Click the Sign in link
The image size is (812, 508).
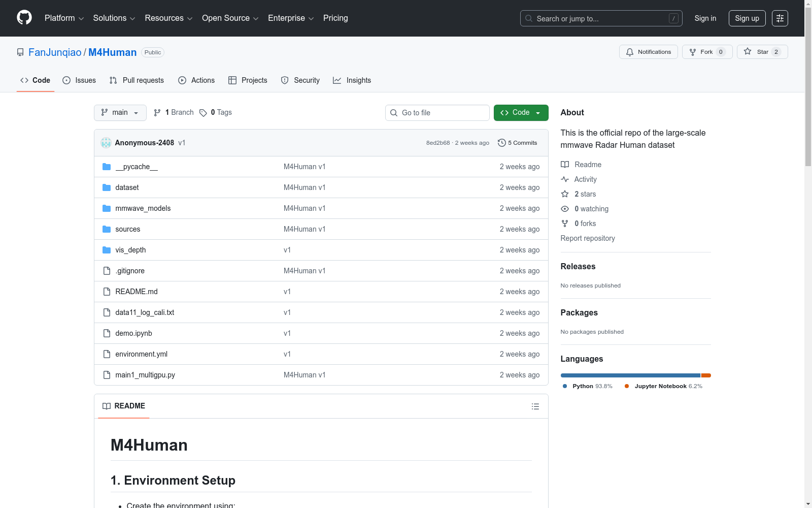(x=705, y=18)
